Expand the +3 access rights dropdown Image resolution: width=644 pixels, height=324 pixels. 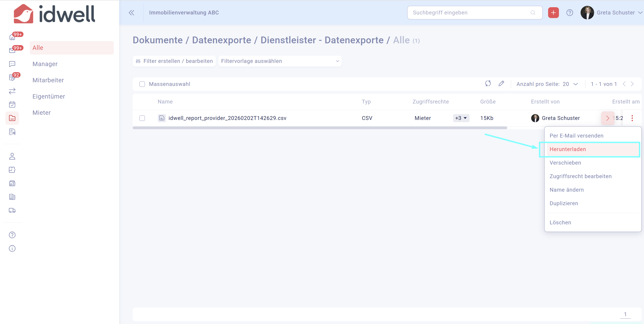click(x=461, y=118)
